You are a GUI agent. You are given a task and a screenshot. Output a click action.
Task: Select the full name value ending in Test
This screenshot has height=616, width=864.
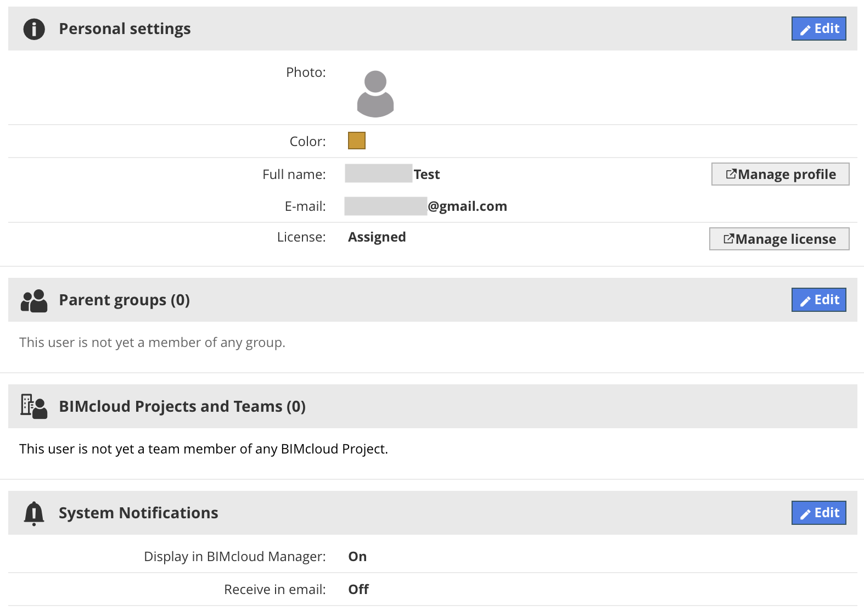point(392,174)
